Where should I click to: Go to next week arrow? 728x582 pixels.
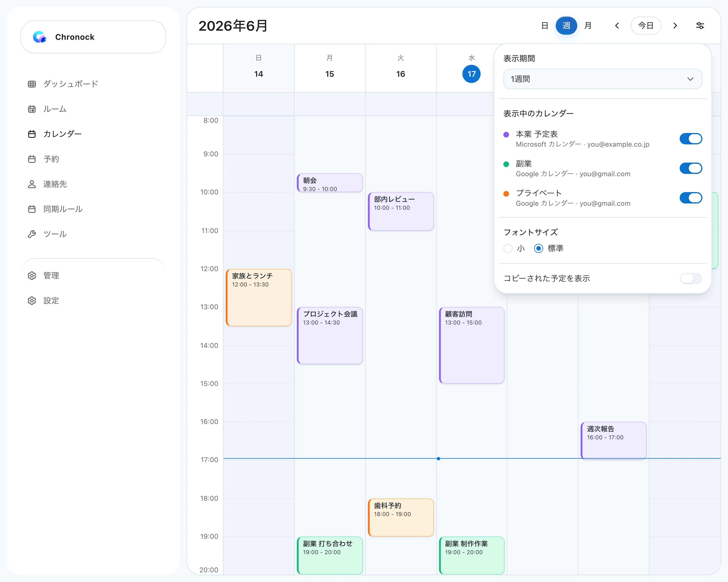click(x=675, y=26)
